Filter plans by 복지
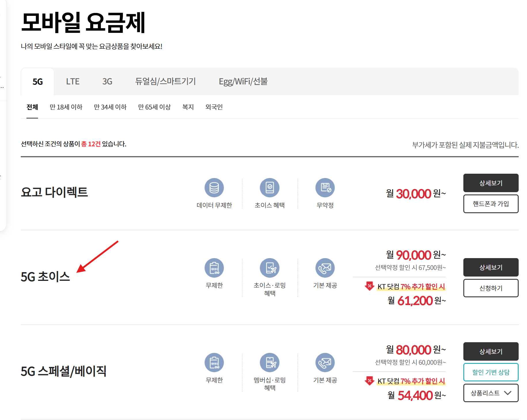The width and height of the screenshot is (527, 420). click(188, 107)
